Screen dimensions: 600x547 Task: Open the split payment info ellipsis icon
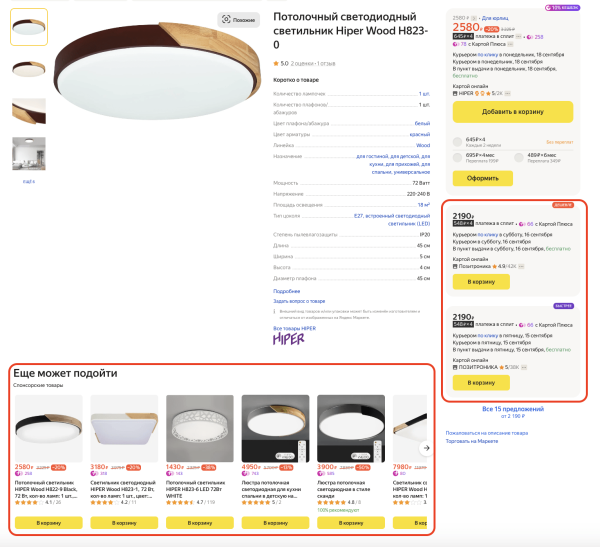(x=518, y=37)
